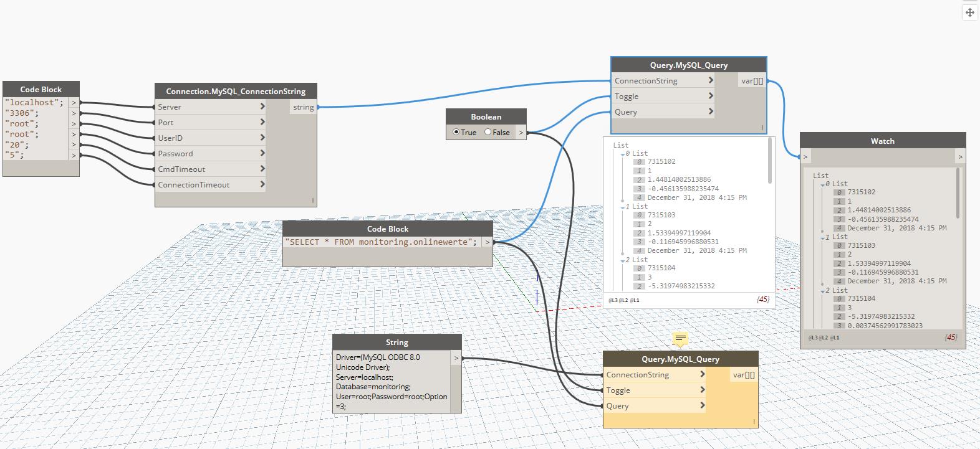The height and width of the screenshot is (449, 980).
Task: Click the {45} item count in the preview bubble
Action: pos(763,300)
